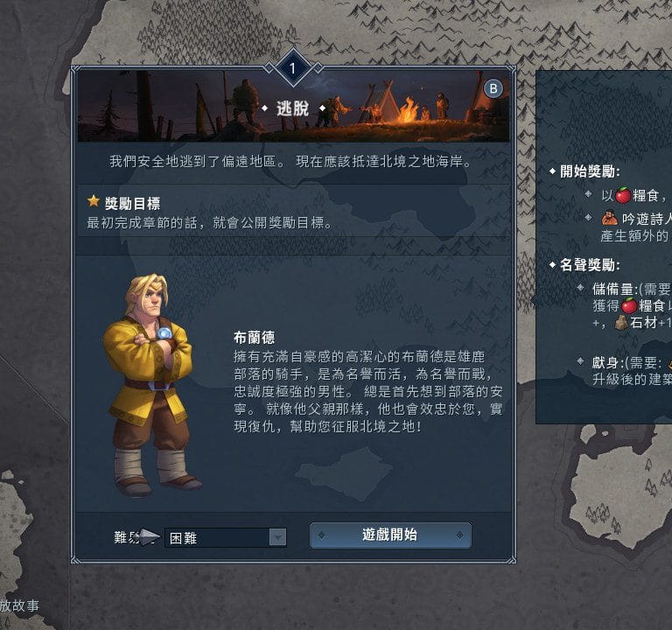
Task: Click the 獻身 reward entry
Action: pyautogui.click(x=632, y=371)
